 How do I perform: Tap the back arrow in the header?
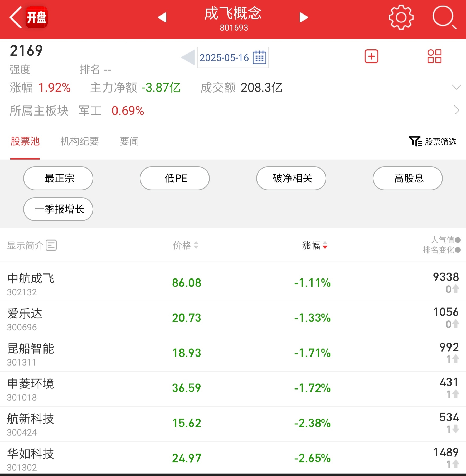pyautogui.click(x=16, y=17)
